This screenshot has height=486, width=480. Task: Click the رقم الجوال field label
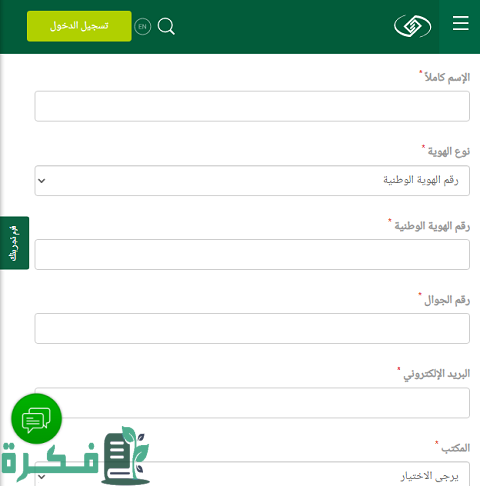click(x=447, y=300)
